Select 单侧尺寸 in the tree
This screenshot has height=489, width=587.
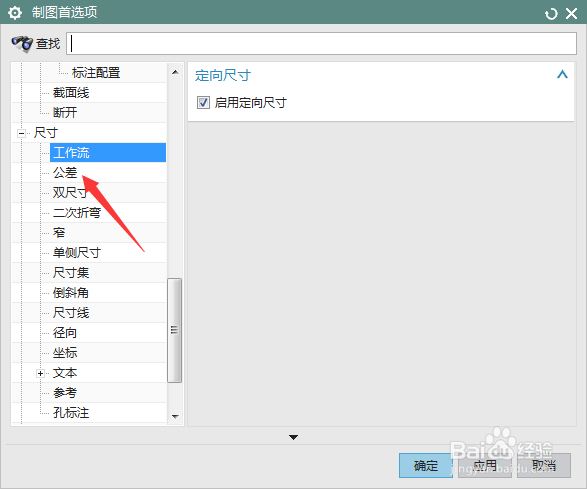point(77,253)
